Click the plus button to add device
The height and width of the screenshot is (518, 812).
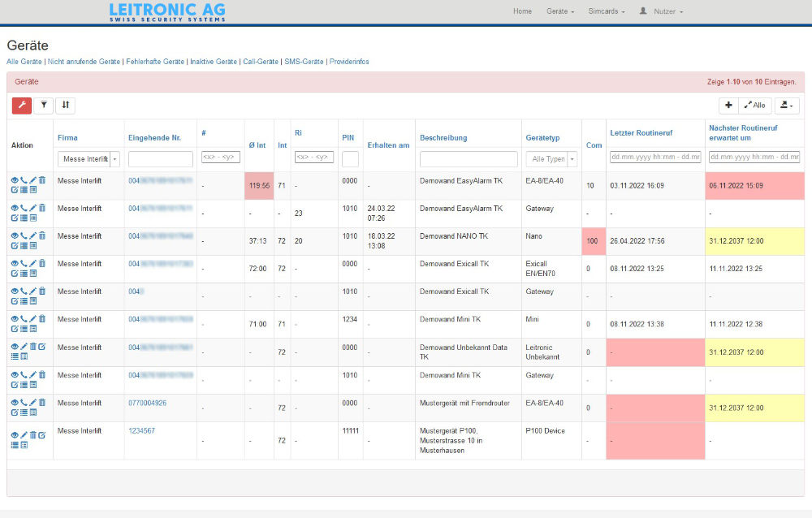(728, 105)
